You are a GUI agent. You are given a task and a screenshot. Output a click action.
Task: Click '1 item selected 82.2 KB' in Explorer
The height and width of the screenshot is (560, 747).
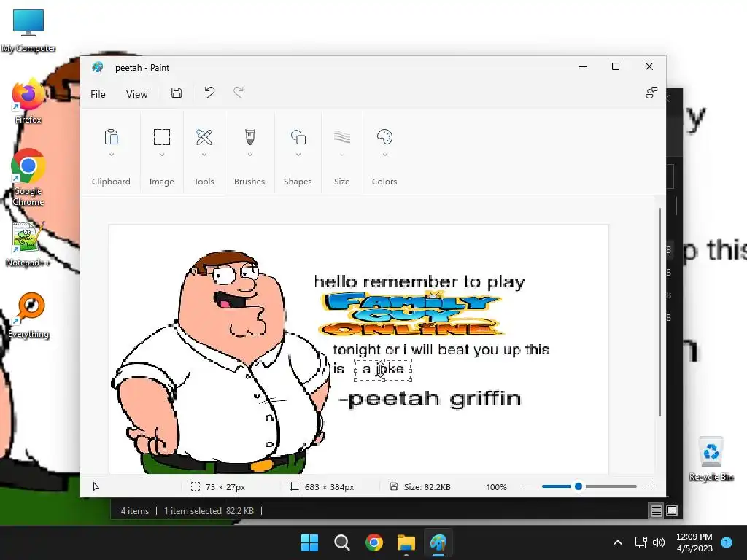point(209,511)
